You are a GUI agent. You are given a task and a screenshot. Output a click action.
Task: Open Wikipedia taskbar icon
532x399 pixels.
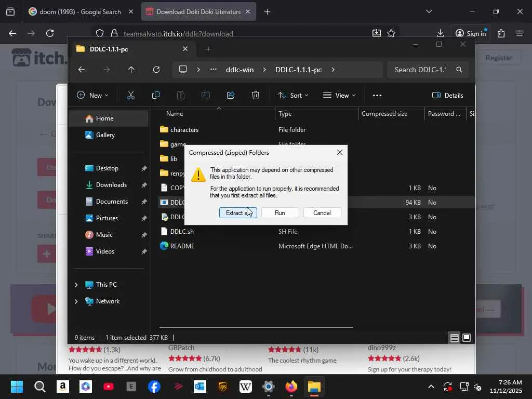pos(246,387)
